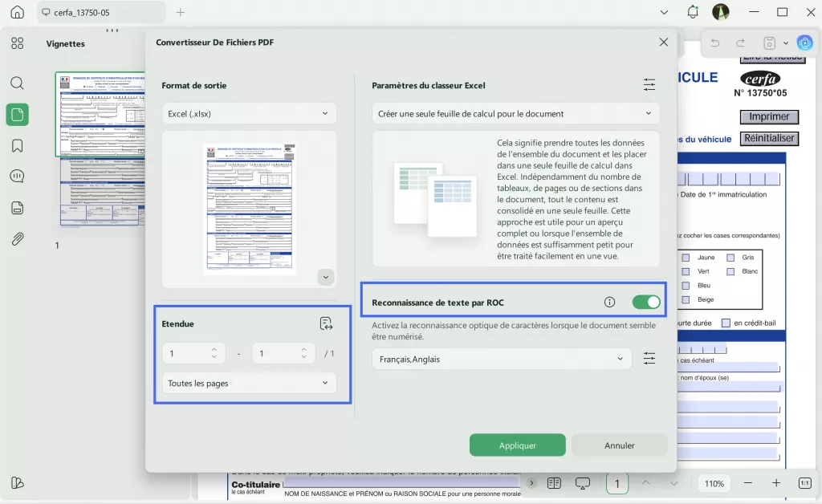Enter presentation mode from the bottom toolbar
The image size is (822, 504).
(x=582, y=483)
